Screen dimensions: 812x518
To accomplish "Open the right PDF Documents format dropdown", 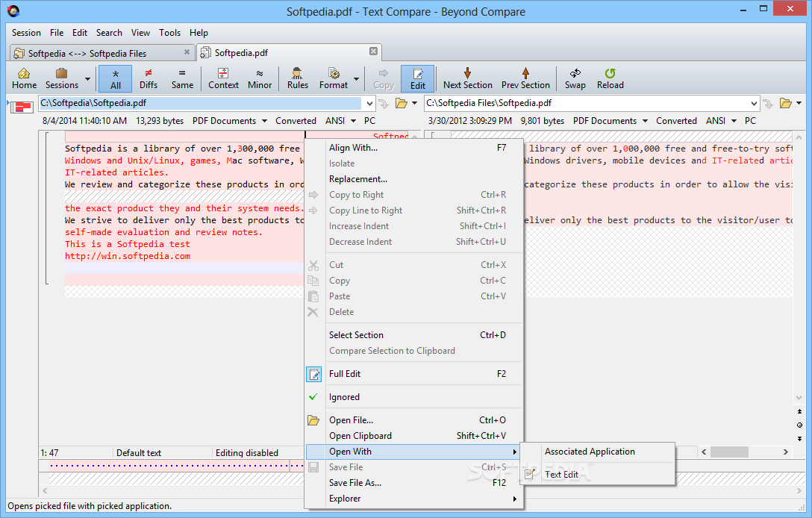I will click(610, 121).
